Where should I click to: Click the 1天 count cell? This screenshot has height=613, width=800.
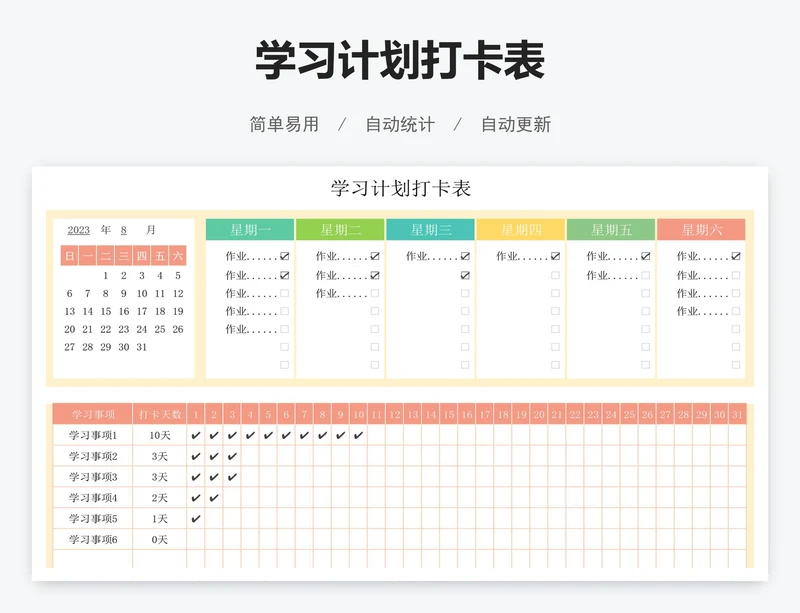(160, 519)
